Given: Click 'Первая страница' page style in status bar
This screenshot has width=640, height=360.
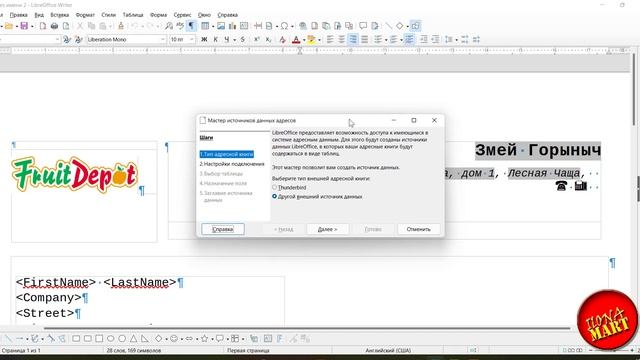Looking at the screenshot, I should click(x=248, y=350).
